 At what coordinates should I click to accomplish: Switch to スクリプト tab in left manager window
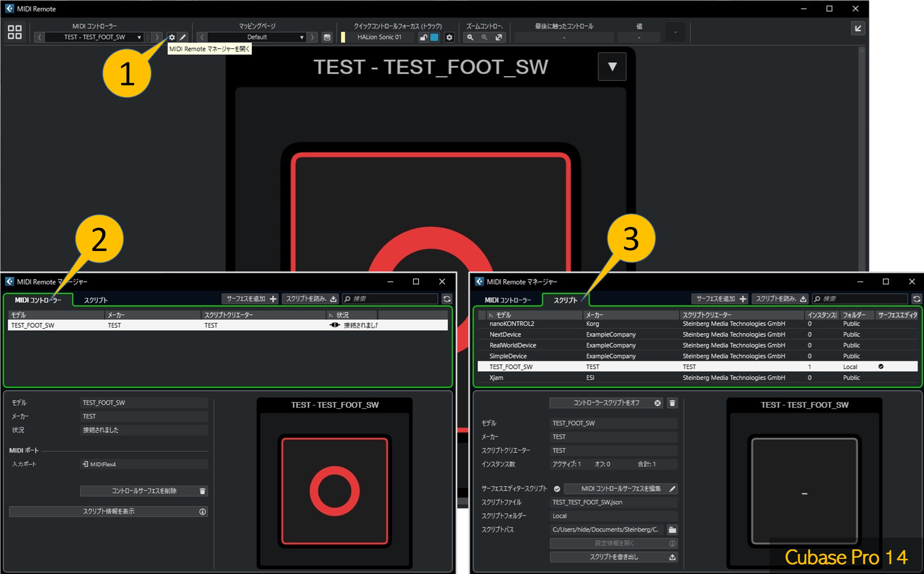pos(95,300)
